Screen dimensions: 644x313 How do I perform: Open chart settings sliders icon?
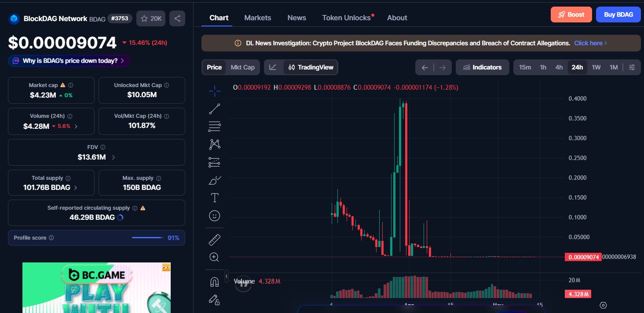(632, 67)
